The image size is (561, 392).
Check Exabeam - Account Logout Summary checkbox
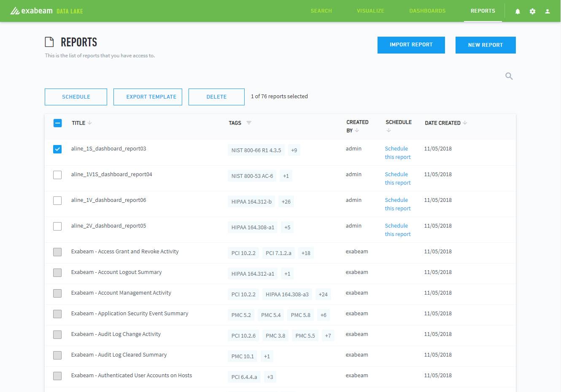click(57, 273)
